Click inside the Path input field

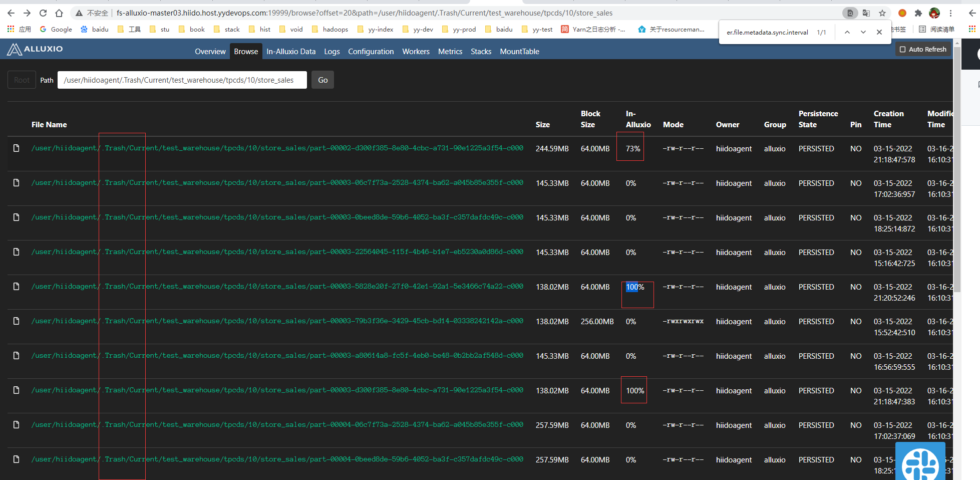point(182,80)
